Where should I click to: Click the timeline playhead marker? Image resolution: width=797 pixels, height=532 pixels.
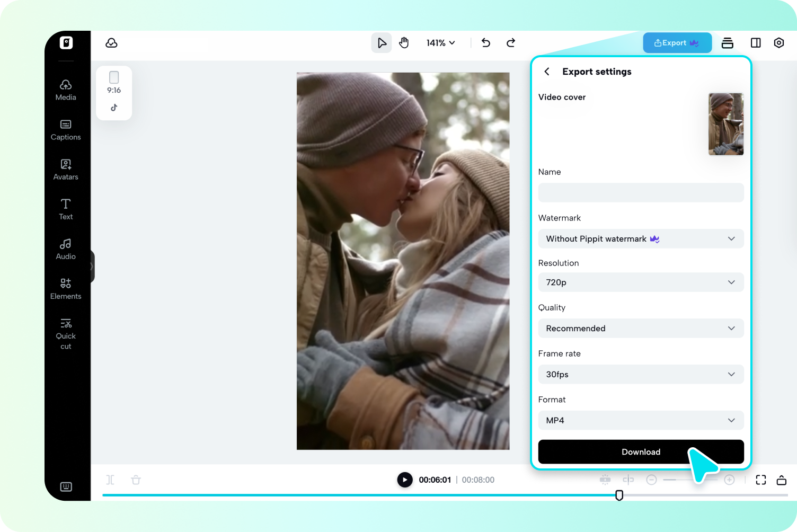click(619, 495)
